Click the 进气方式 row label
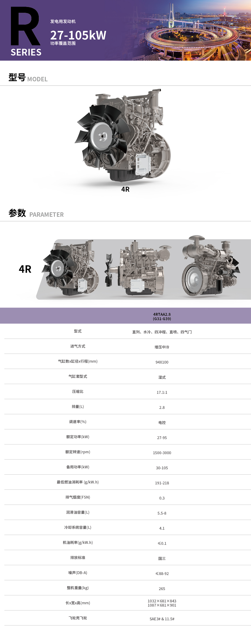This screenshot has height=644, width=251. tap(77, 346)
